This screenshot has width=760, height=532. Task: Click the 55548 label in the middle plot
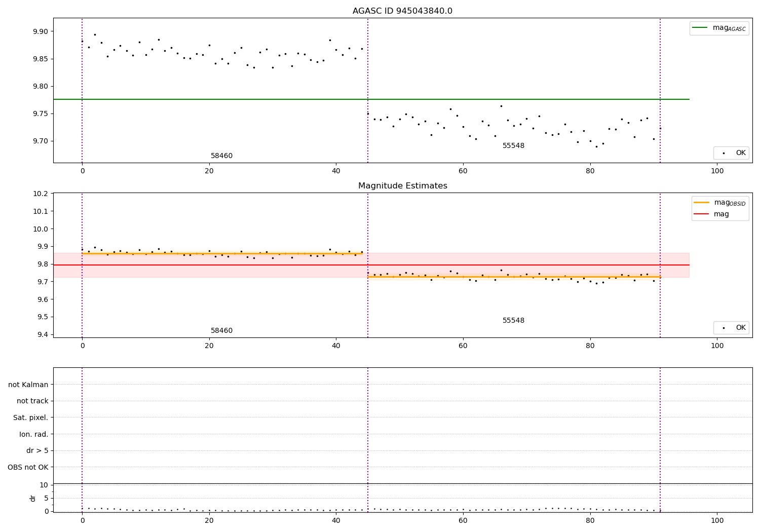513,321
